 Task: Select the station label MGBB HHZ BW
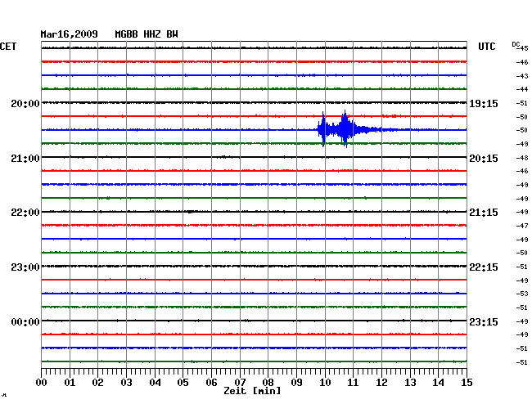(147, 34)
